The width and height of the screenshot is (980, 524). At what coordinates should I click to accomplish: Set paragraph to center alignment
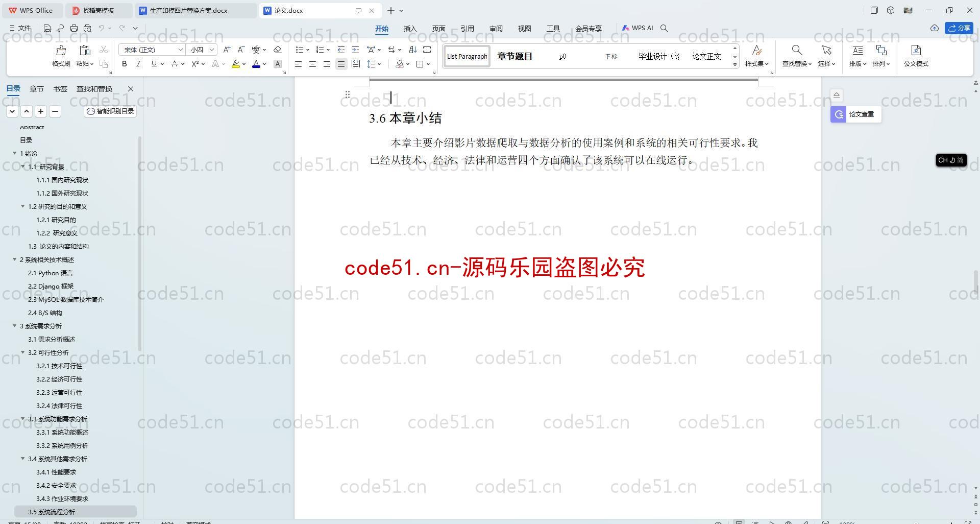pyautogui.click(x=312, y=64)
